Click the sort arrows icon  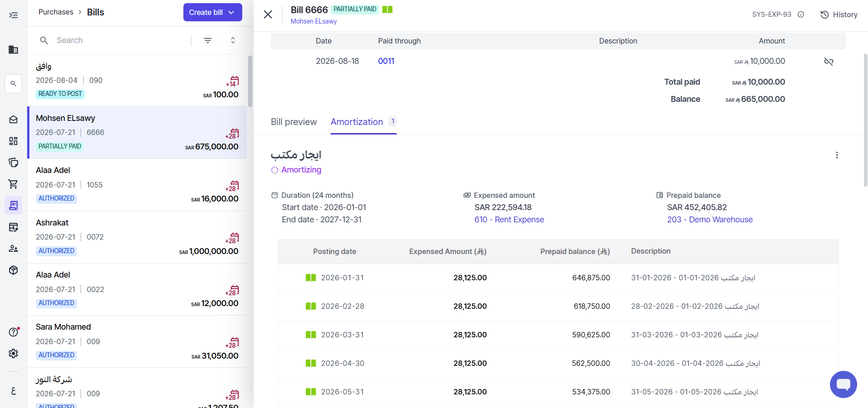click(233, 40)
